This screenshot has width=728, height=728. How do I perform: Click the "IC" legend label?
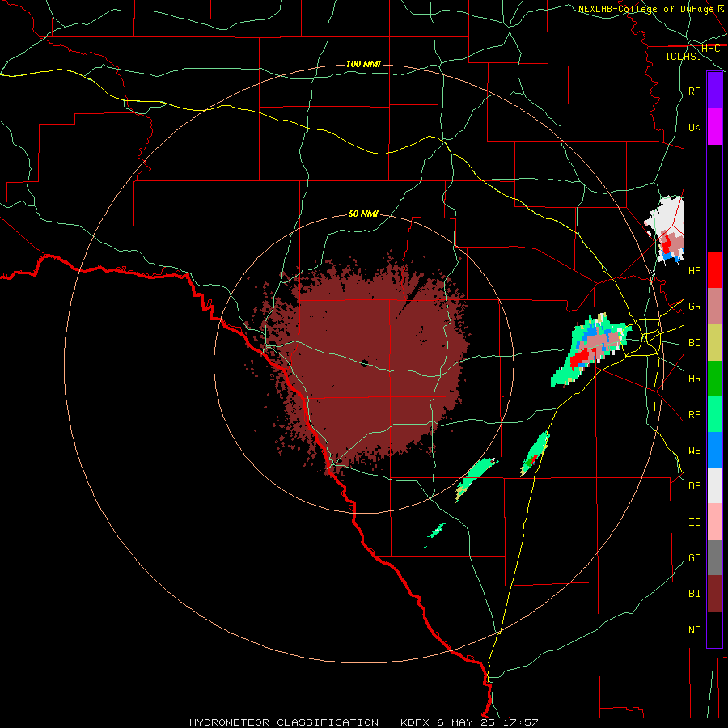coord(694,523)
